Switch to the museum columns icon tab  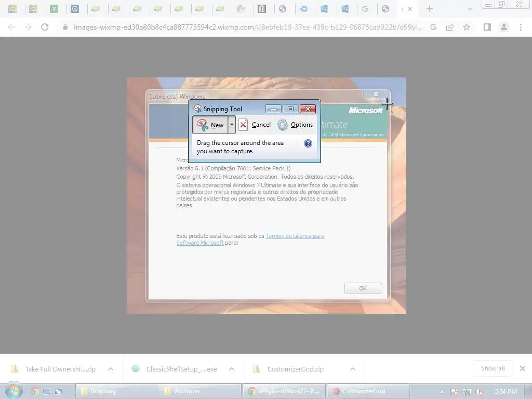[262, 9]
